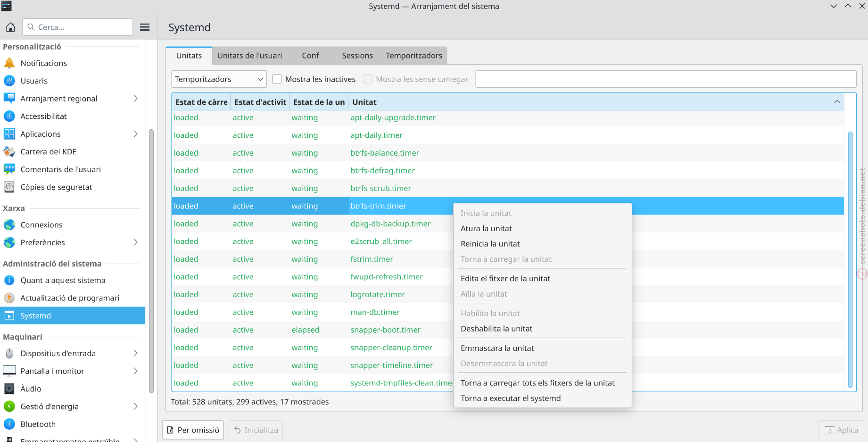Image resolution: width=868 pixels, height=442 pixels.
Task: Click the Còpies de seguretat icon
Action: (9, 187)
